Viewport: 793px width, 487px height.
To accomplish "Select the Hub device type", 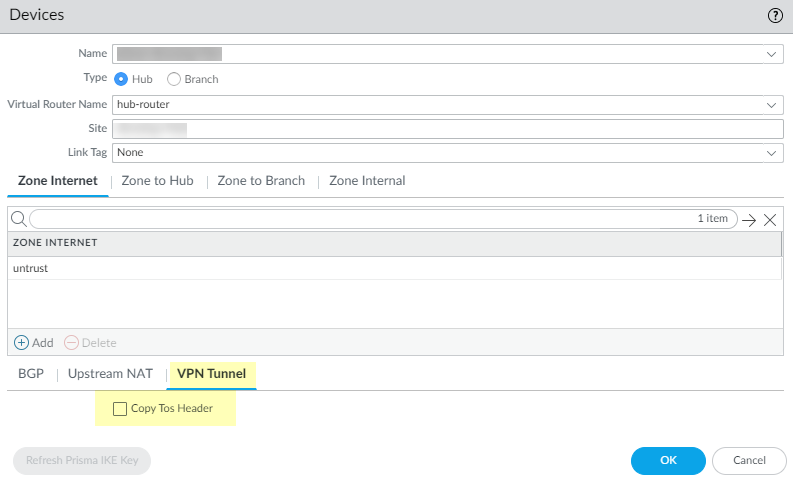I will click(122, 79).
